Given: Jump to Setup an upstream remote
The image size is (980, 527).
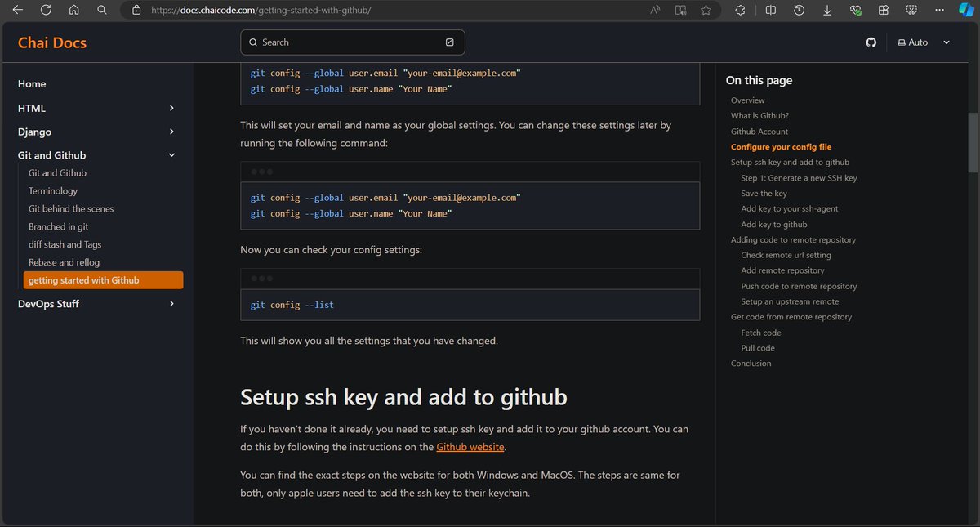Looking at the screenshot, I should click(790, 302).
